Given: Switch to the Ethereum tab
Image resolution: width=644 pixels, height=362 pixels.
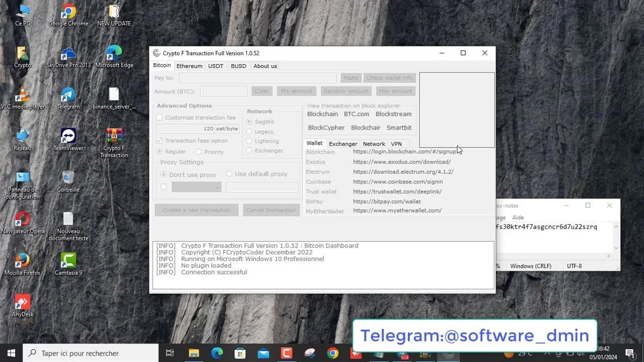Looking at the screenshot, I should (189, 66).
